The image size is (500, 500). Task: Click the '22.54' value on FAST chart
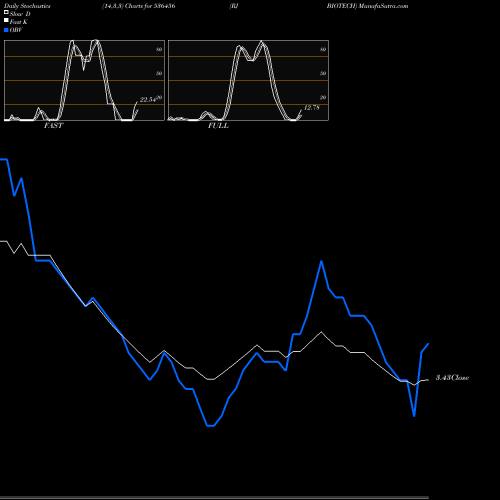[148, 100]
